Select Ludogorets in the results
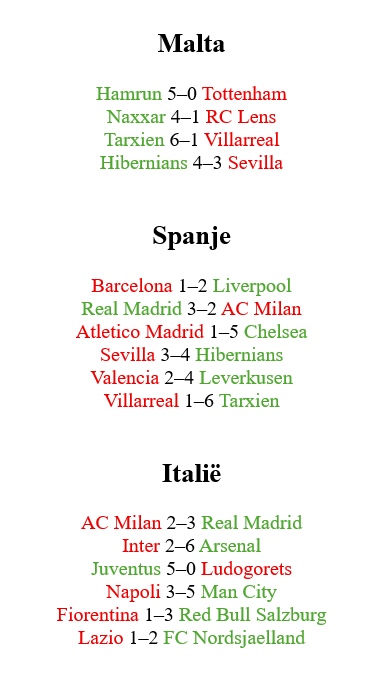 246,569
